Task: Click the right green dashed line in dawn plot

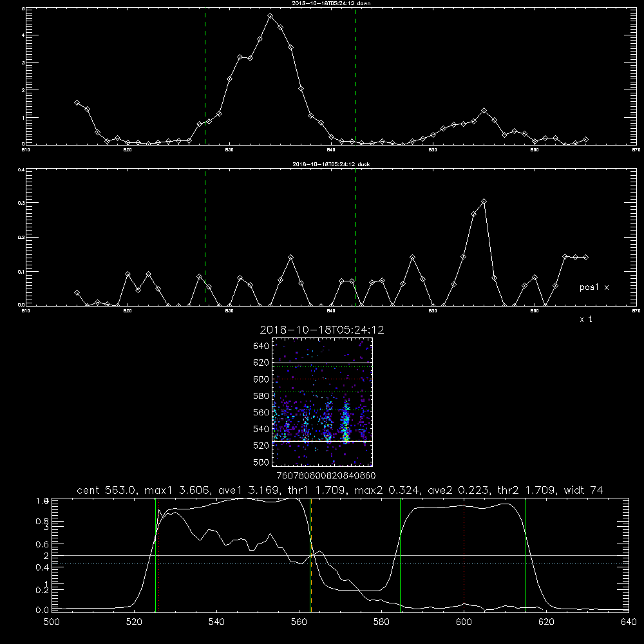Action: pos(355,77)
